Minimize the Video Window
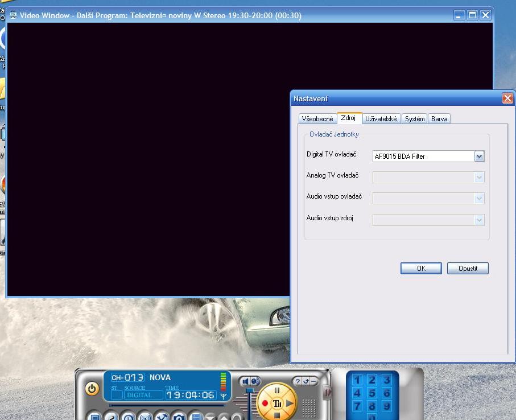Viewport: 516px width, 420px height. click(459, 15)
